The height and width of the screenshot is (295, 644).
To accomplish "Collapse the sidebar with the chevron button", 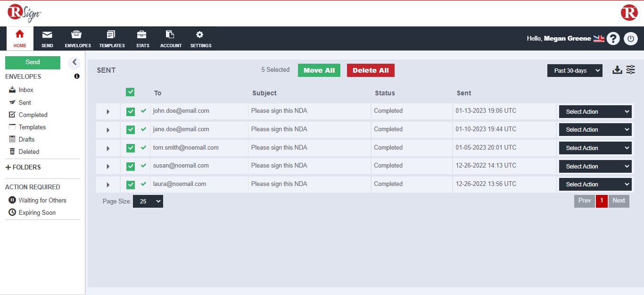I will [74, 62].
